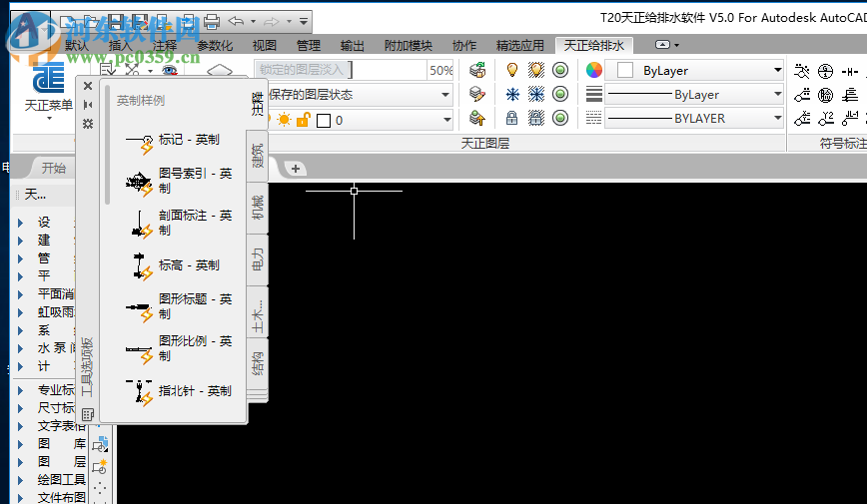Switch to 结构 palette tab
Viewport: 867px width, 504px height.
[258, 362]
